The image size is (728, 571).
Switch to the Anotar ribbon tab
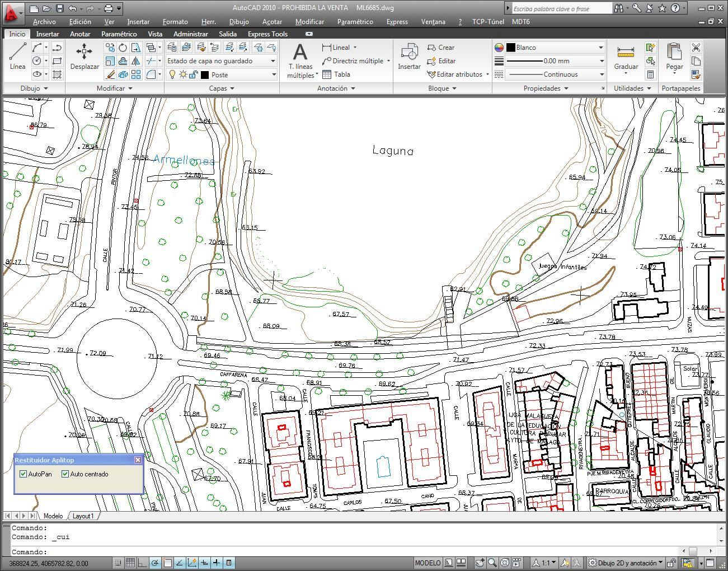click(80, 34)
